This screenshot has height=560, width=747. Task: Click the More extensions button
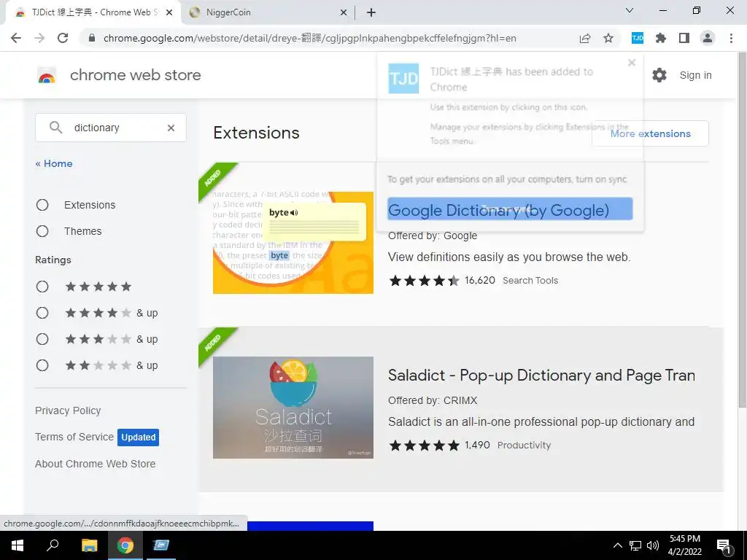(650, 134)
